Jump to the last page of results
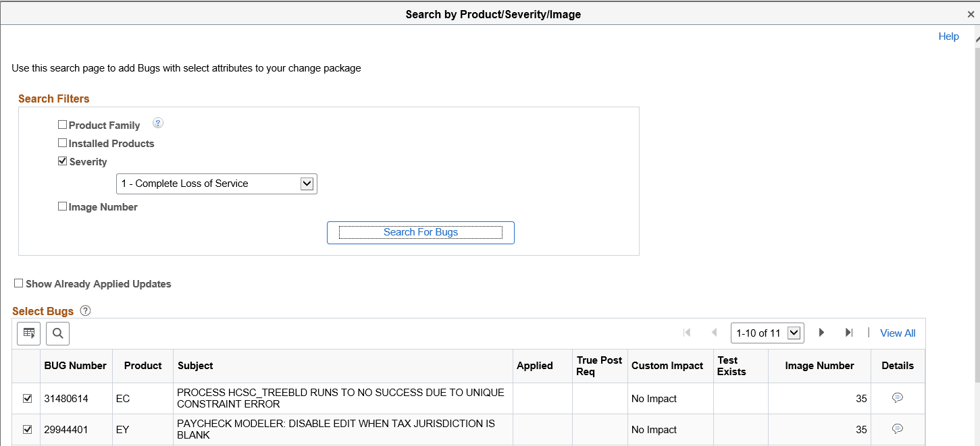The height and width of the screenshot is (446, 980). tap(849, 332)
